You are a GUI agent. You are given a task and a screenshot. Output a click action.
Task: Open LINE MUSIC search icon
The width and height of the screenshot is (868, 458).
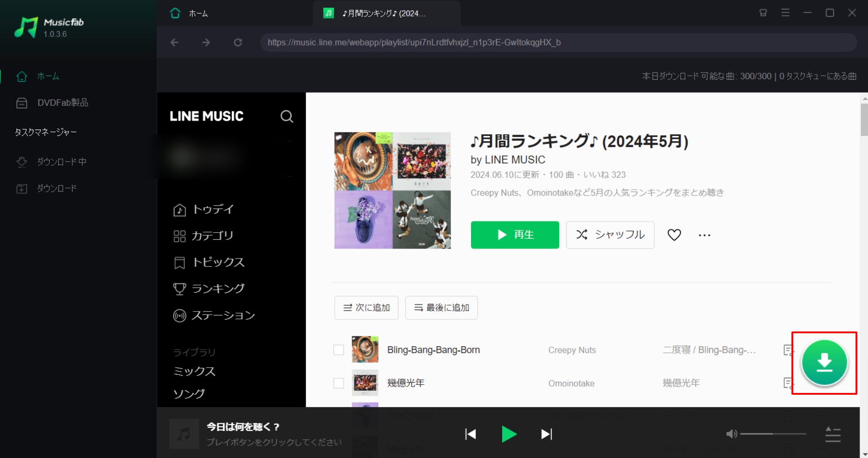pyautogui.click(x=287, y=116)
